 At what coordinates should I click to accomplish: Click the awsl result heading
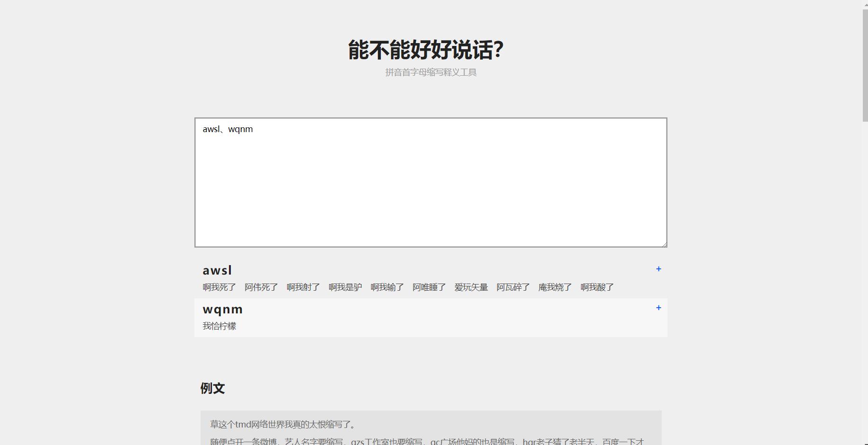coord(217,270)
